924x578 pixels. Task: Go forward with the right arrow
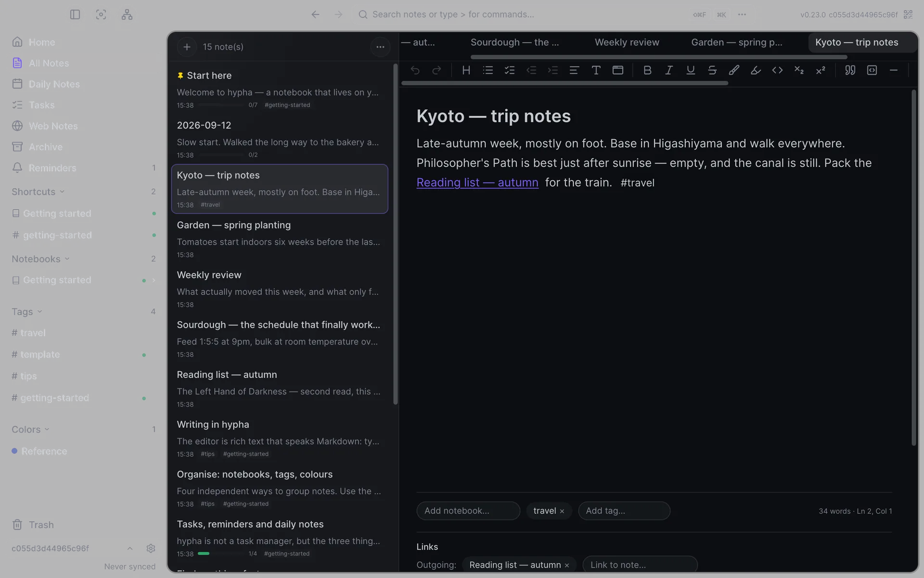pyautogui.click(x=338, y=14)
